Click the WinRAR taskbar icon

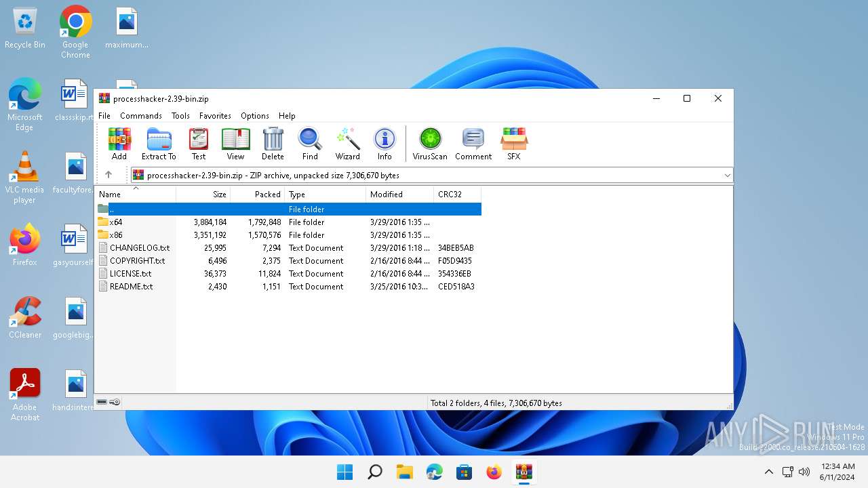click(524, 472)
